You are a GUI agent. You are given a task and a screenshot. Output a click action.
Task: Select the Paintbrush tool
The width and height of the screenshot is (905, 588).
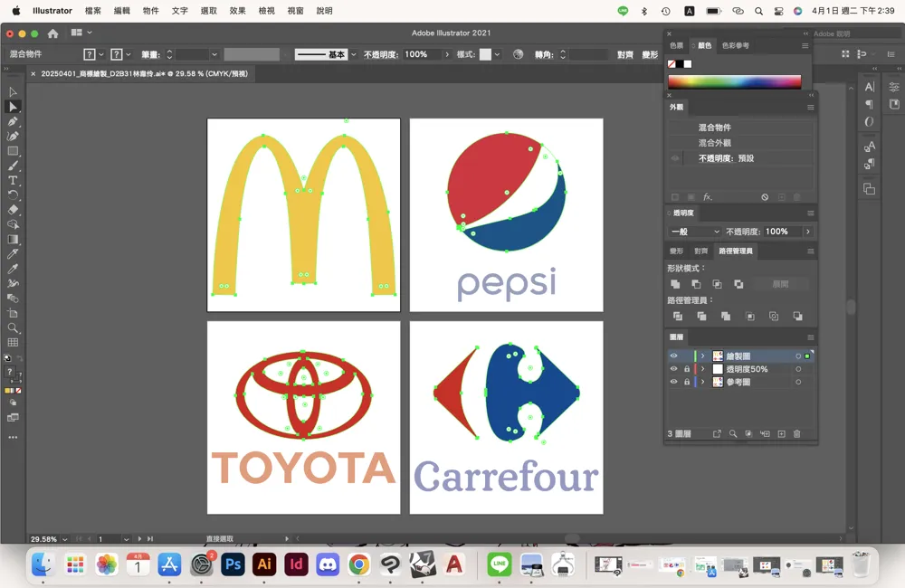tap(13, 166)
